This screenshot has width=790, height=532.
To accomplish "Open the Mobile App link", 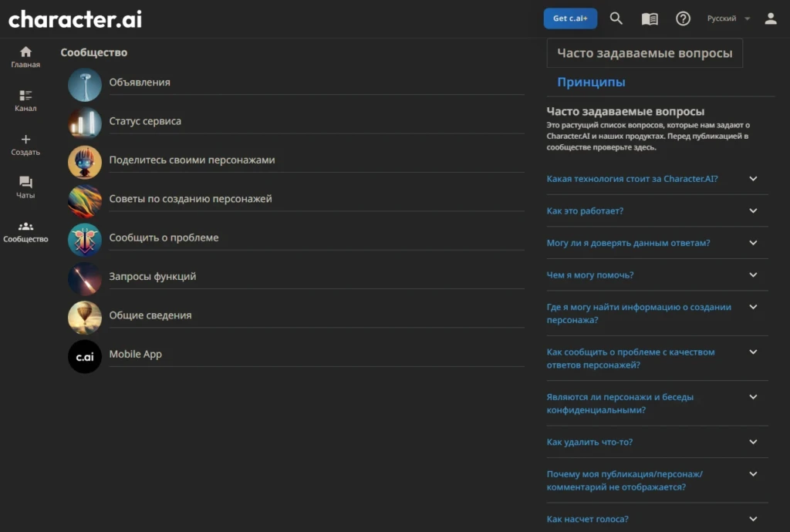I will 136,355.
